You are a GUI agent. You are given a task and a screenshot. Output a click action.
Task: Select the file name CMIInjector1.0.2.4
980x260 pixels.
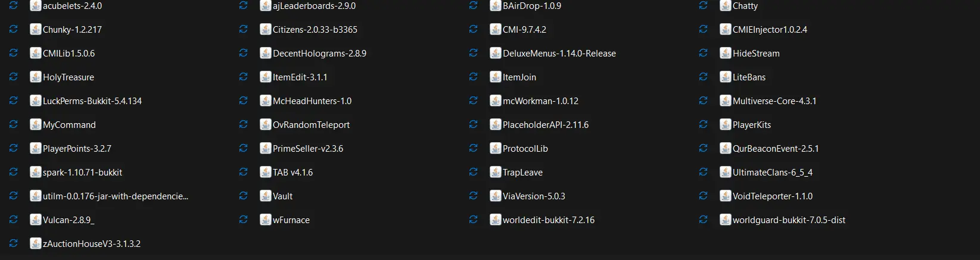click(x=770, y=30)
